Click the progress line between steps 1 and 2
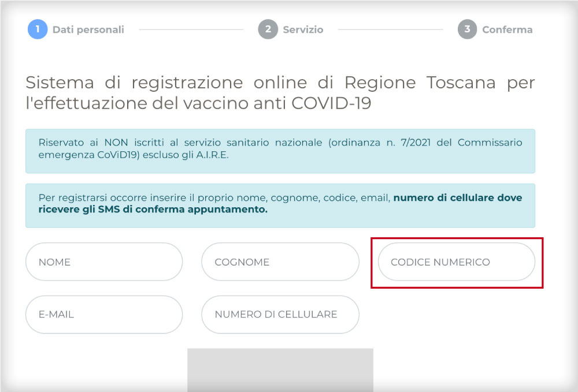Image resolution: width=578 pixels, height=392 pixels. pos(191,29)
